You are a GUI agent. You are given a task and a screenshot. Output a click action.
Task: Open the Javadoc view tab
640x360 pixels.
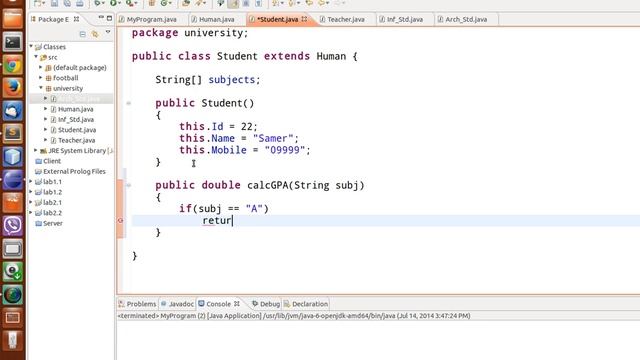click(x=178, y=304)
